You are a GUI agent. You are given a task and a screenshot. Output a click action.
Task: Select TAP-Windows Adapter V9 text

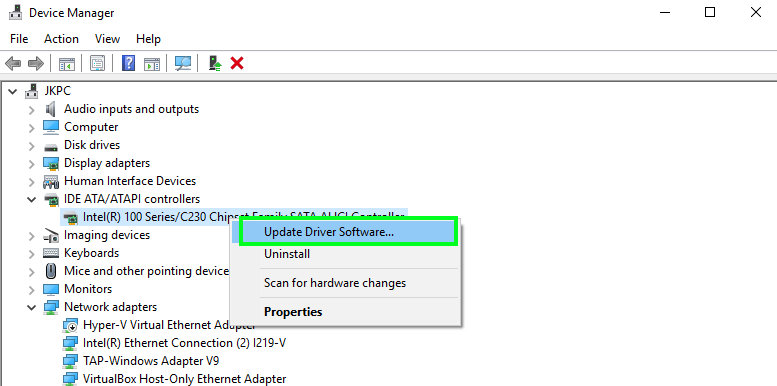coord(151,361)
